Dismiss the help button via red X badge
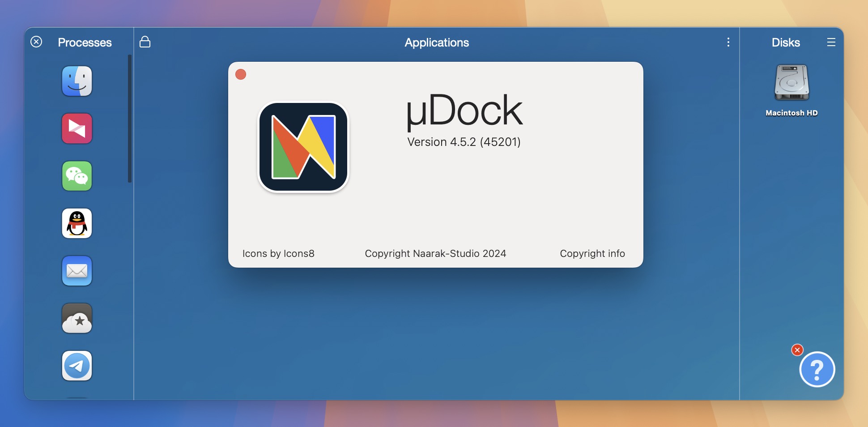Viewport: 868px width, 427px height. [797, 350]
